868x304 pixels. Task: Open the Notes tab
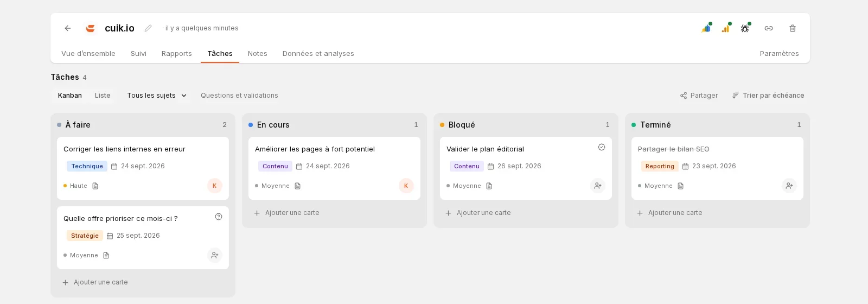pos(258,53)
